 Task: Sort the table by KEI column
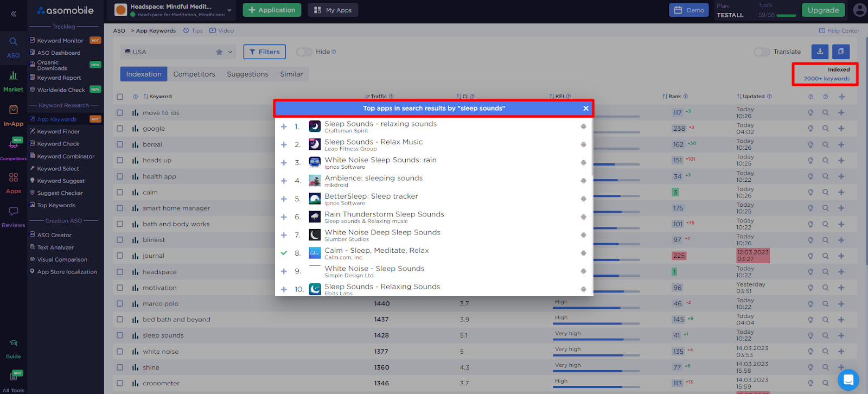pyautogui.click(x=557, y=97)
